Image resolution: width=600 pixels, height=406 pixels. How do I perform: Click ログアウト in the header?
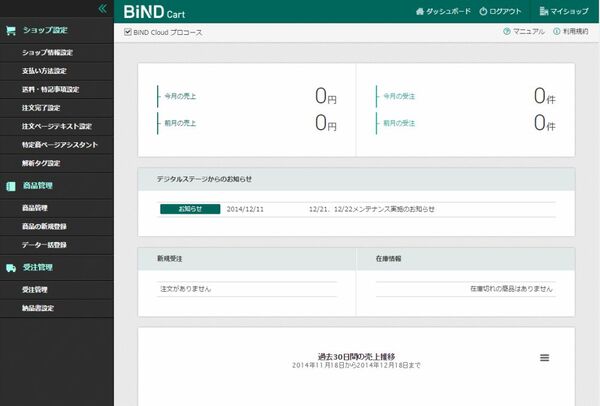pos(505,11)
